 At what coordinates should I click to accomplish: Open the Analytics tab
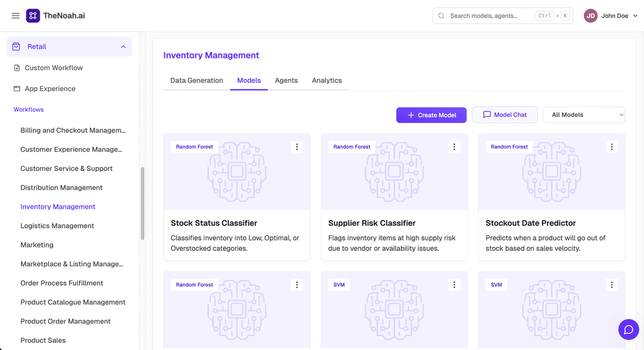[327, 80]
